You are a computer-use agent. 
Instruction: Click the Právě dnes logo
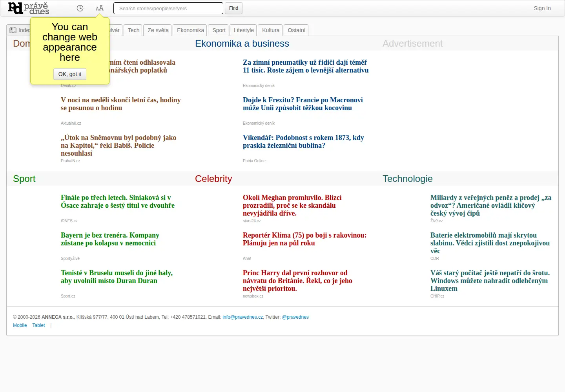[x=29, y=8]
